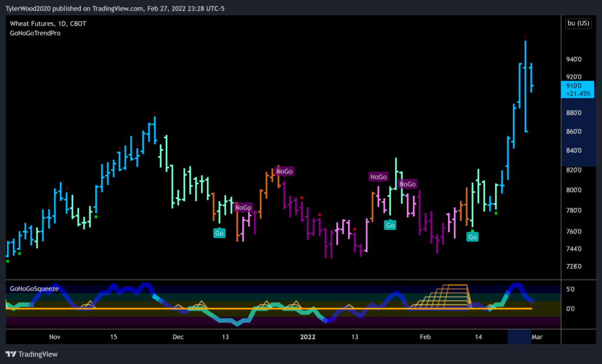Click the 800'0 price axis label
Viewport: 602px width, 364px height.
pos(574,190)
